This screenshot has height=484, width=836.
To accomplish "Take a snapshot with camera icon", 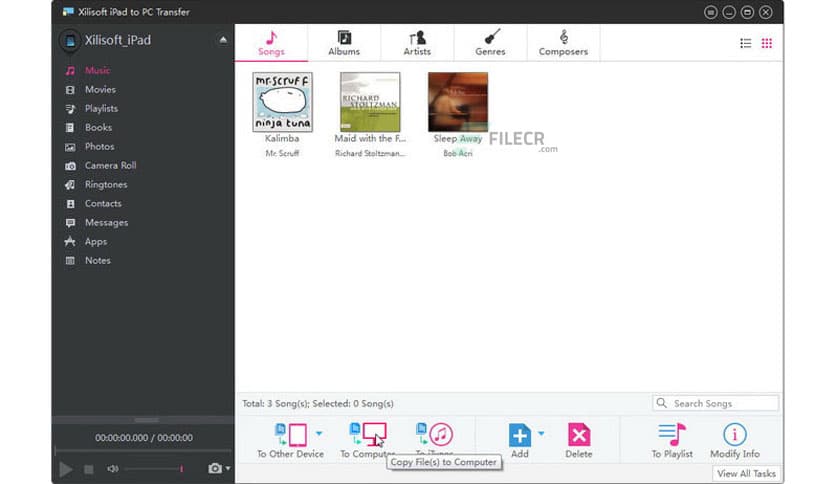I will [215, 469].
